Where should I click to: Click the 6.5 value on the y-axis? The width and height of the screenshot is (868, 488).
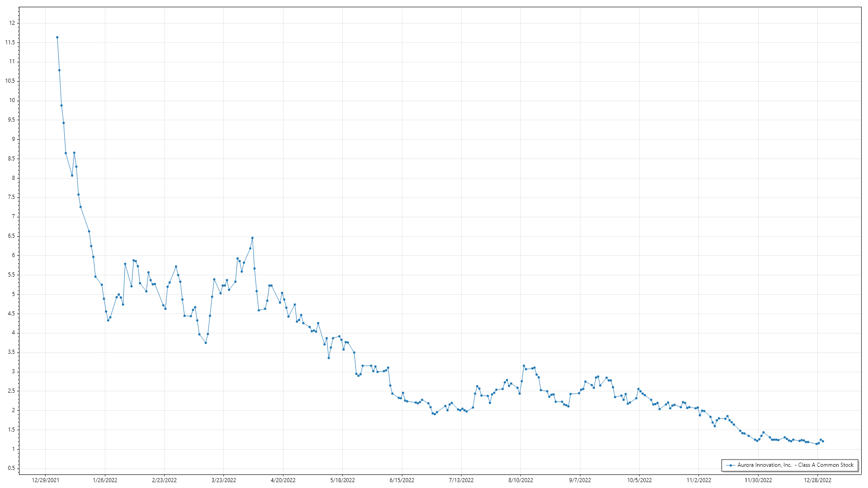pyautogui.click(x=11, y=236)
